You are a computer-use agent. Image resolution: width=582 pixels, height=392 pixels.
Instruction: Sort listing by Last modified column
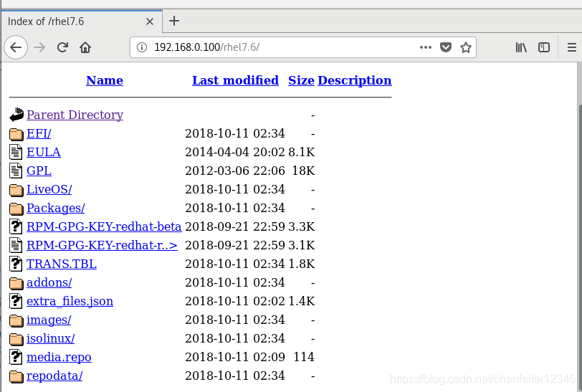[235, 80]
